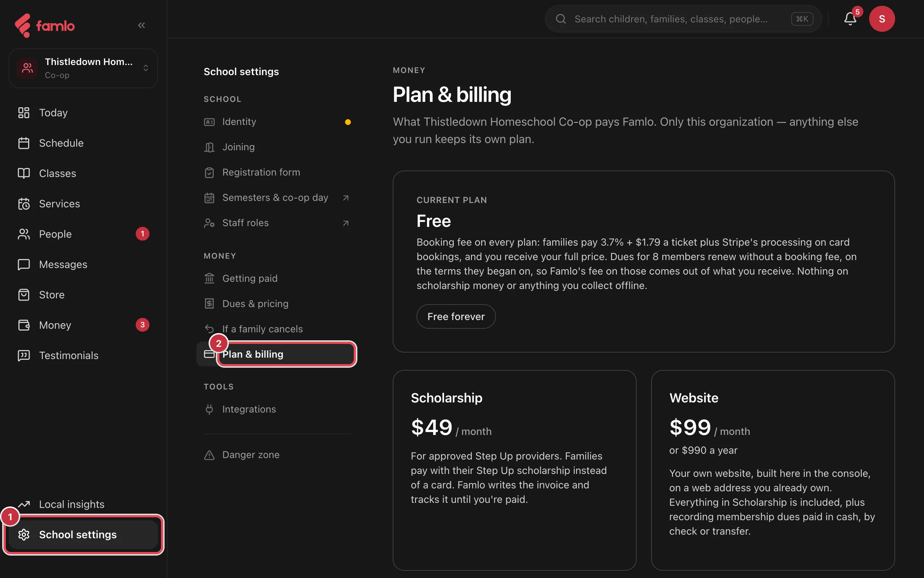Go to Money in sidebar

pos(83,325)
